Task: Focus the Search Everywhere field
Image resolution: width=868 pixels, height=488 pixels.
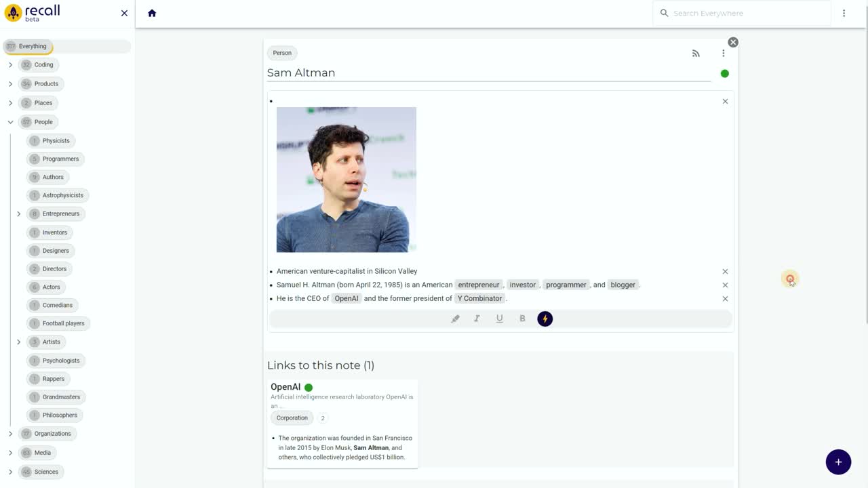Action: coord(741,13)
